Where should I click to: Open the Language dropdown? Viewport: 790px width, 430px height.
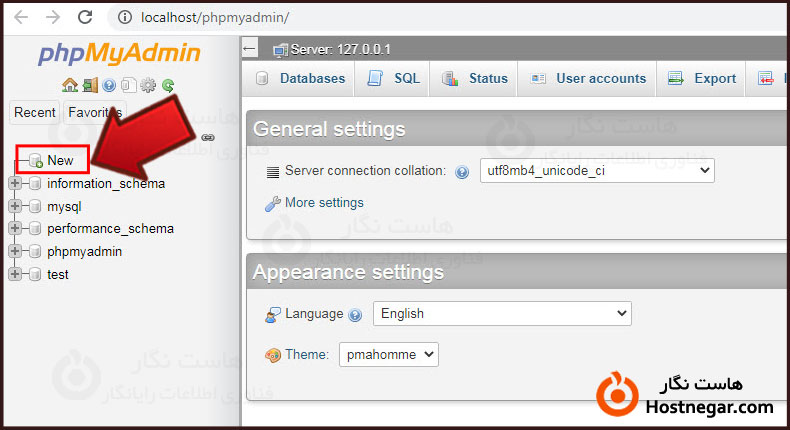(502, 313)
